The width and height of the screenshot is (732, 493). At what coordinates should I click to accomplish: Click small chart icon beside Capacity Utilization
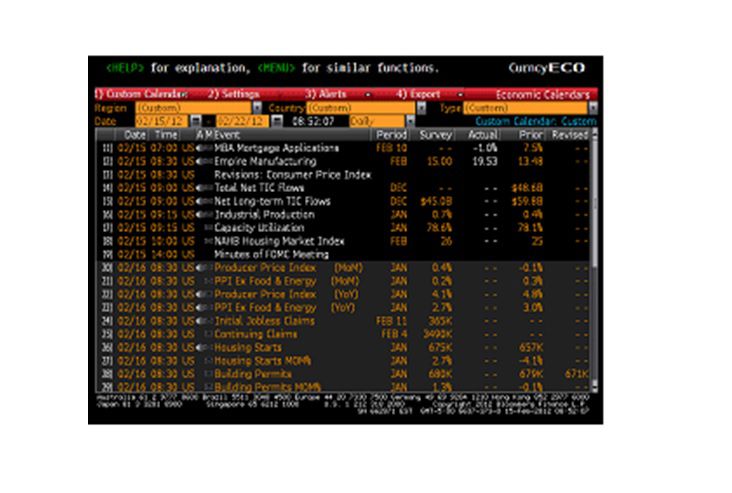click(x=209, y=228)
